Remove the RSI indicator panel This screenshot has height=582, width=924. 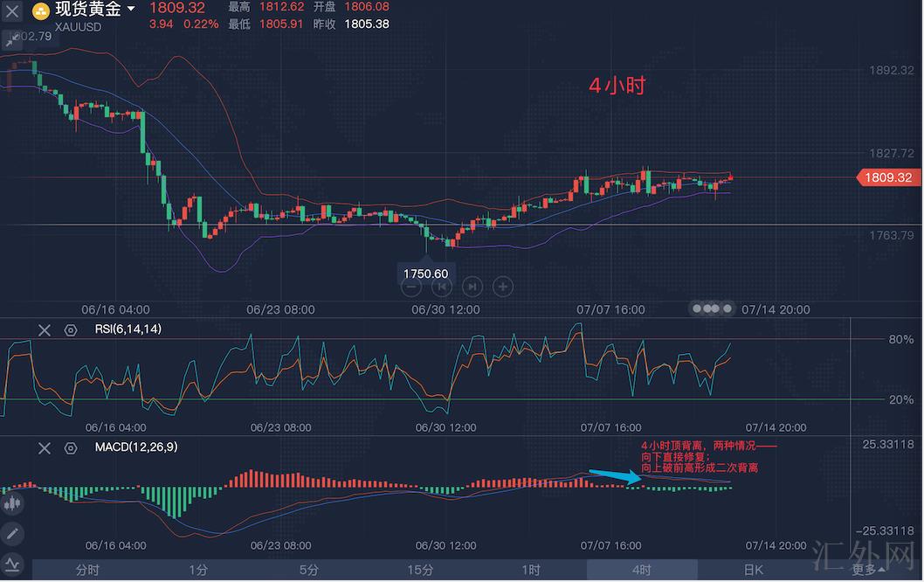[x=45, y=329]
